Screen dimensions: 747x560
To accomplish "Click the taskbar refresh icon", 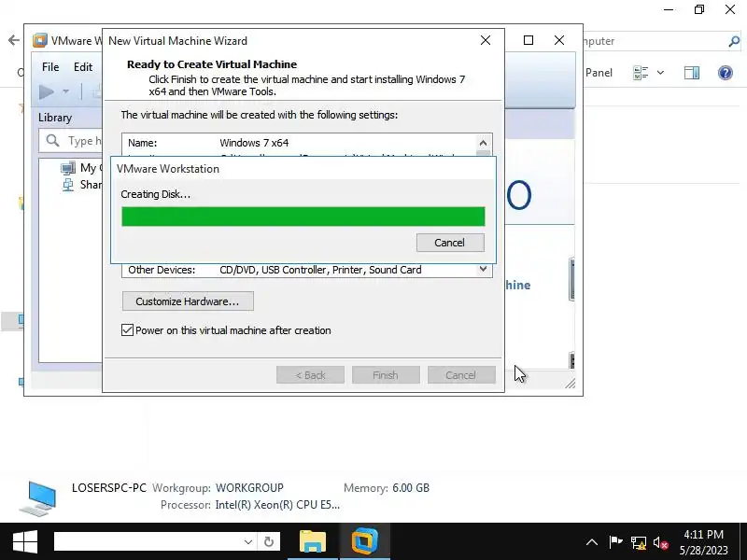I will [269, 542].
